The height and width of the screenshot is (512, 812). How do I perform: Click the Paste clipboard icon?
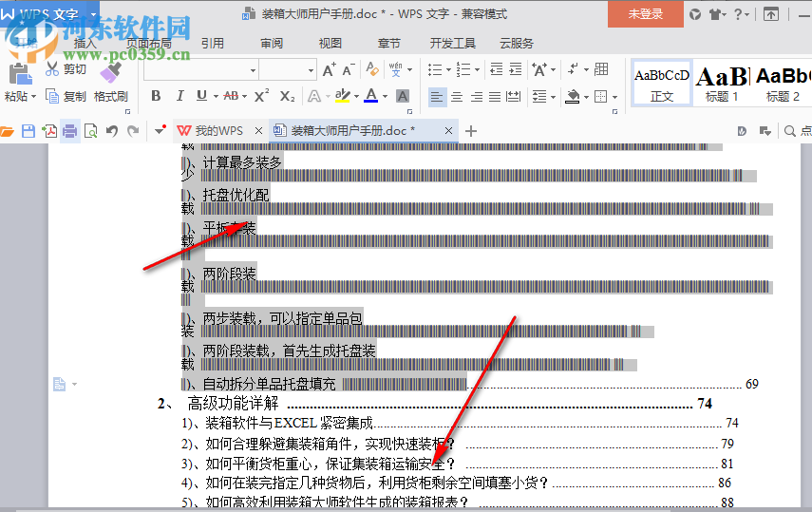[20, 74]
